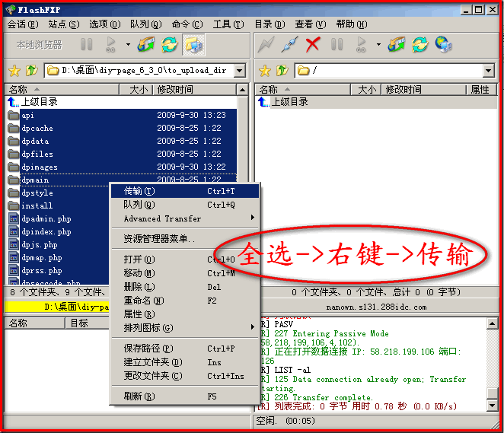
Task: Open the 帮助(H) menu
Action: pos(352,24)
